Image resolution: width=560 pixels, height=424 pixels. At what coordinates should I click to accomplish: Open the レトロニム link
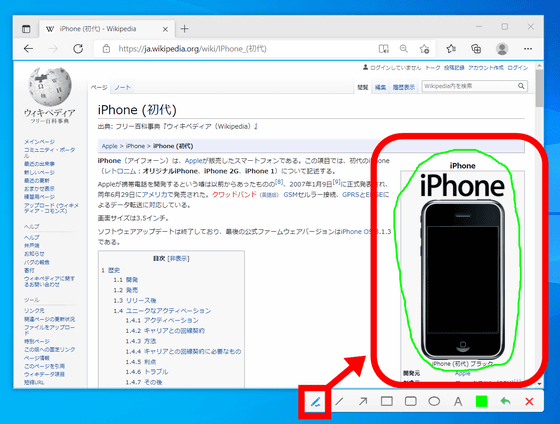tap(120, 171)
